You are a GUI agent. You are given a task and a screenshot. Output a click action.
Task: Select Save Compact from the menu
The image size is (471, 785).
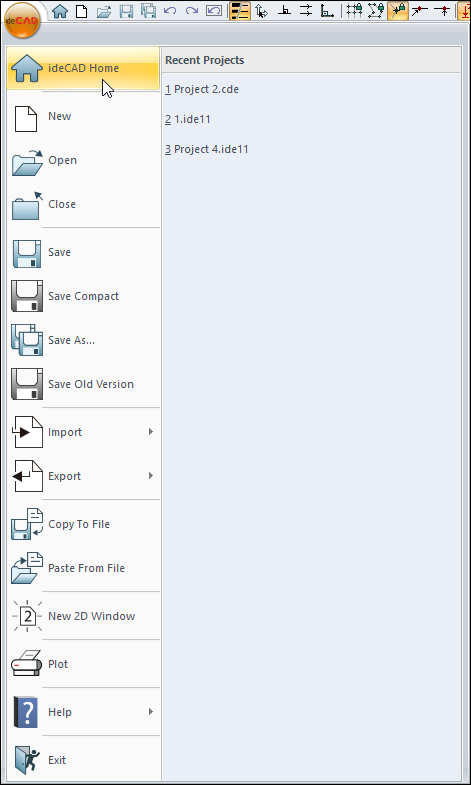pos(84,296)
